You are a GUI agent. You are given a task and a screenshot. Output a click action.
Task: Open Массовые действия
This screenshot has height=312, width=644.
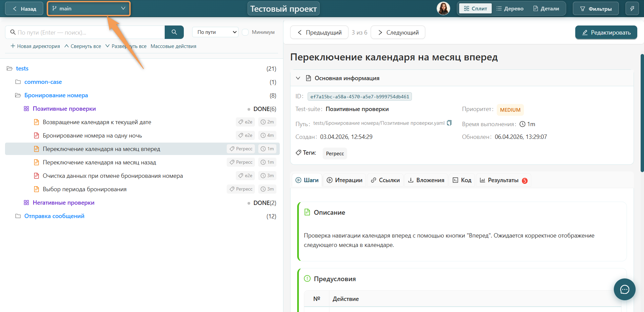click(173, 46)
